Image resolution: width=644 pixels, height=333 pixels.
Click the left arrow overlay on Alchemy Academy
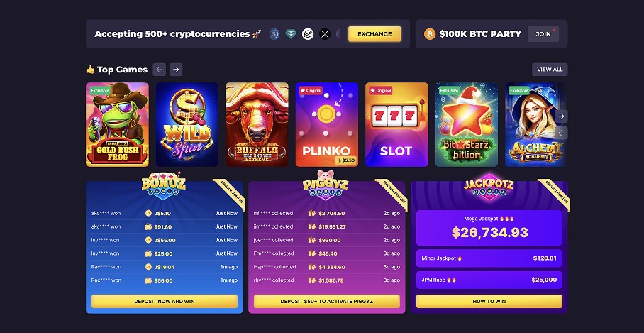click(561, 133)
